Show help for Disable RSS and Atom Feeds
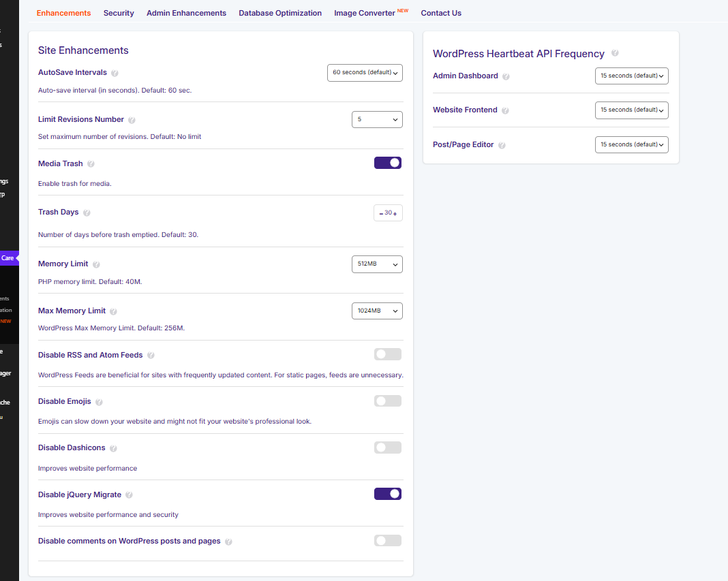This screenshot has height=581, width=728. click(151, 356)
